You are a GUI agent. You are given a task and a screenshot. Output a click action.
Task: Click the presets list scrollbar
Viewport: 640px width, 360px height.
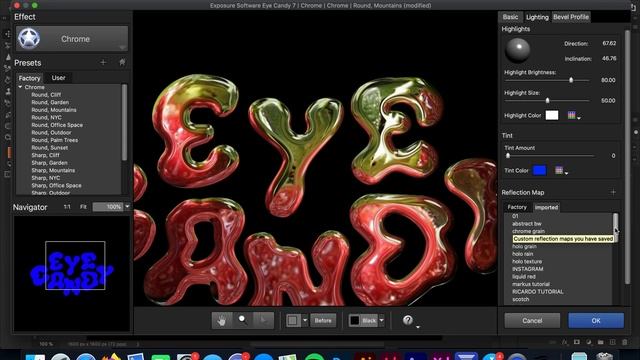[124, 122]
